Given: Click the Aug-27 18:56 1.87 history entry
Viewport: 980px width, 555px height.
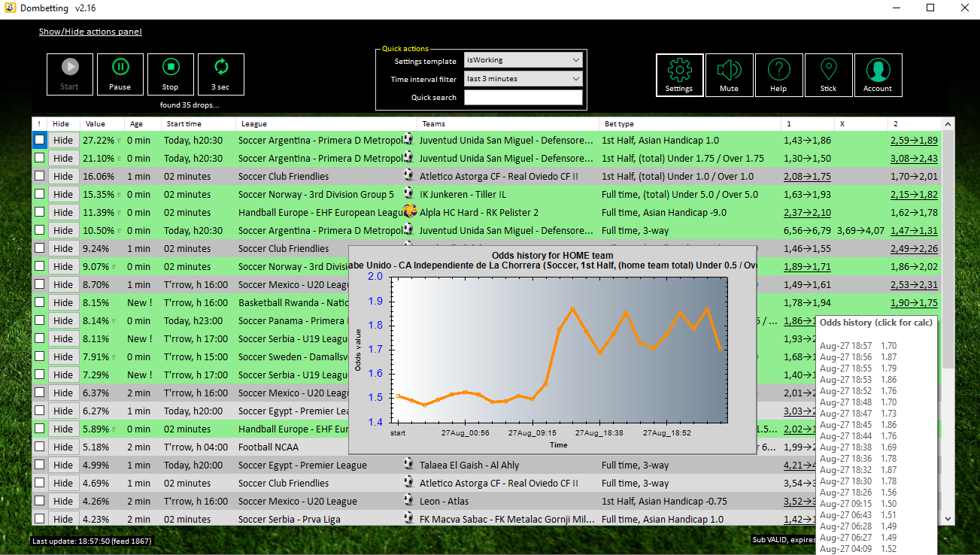Looking at the screenshot, I should click(858, 357).
